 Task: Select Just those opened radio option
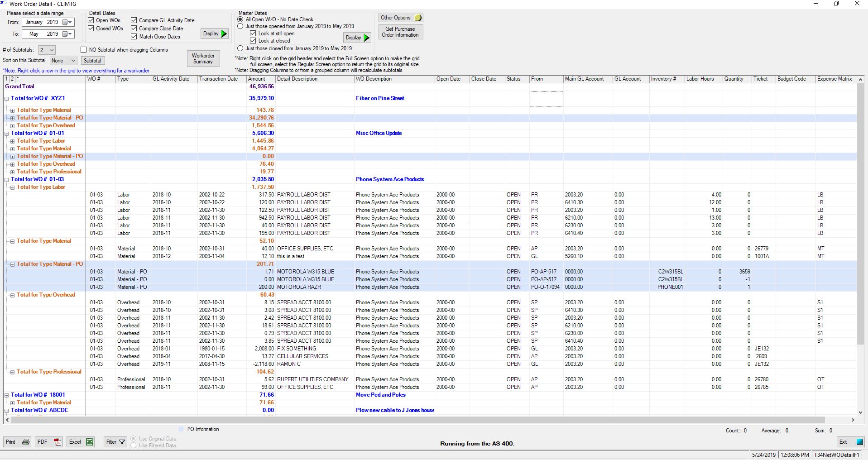(240, 26)
